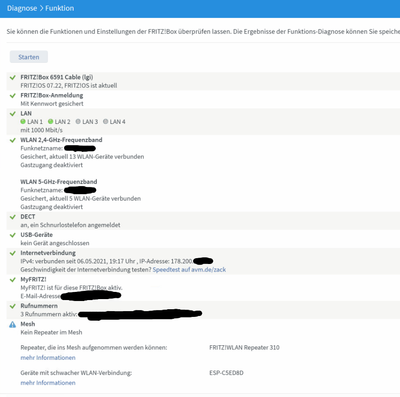Click the green checkmark next to USB-Geräte

13,235
